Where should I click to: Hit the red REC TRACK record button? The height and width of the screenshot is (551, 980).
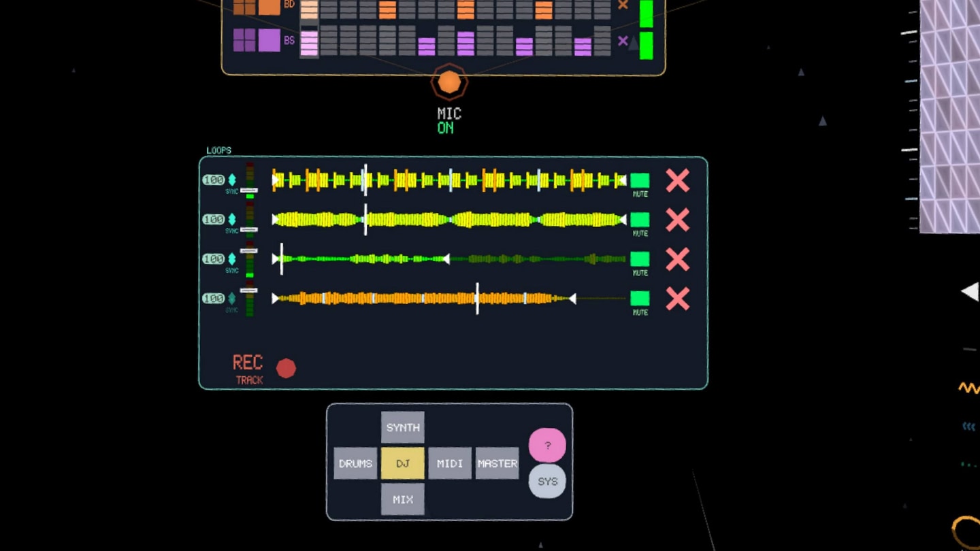tap(286, 368)
